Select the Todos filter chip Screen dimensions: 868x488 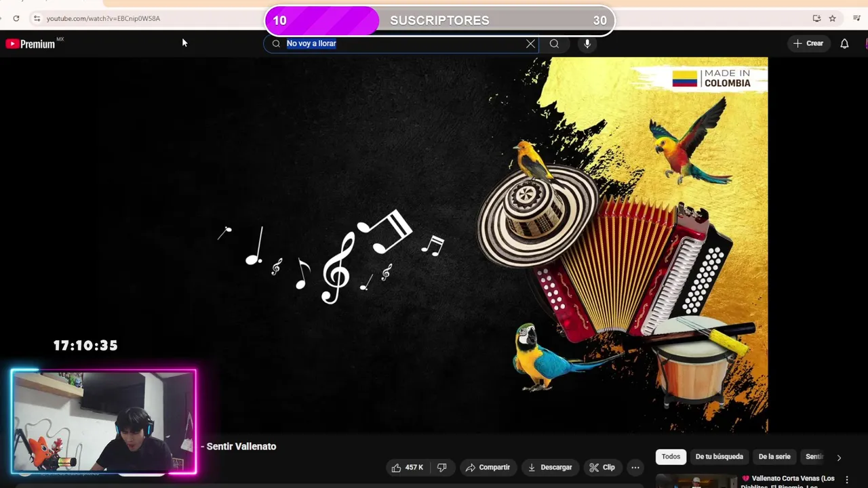tap(671, 457)
